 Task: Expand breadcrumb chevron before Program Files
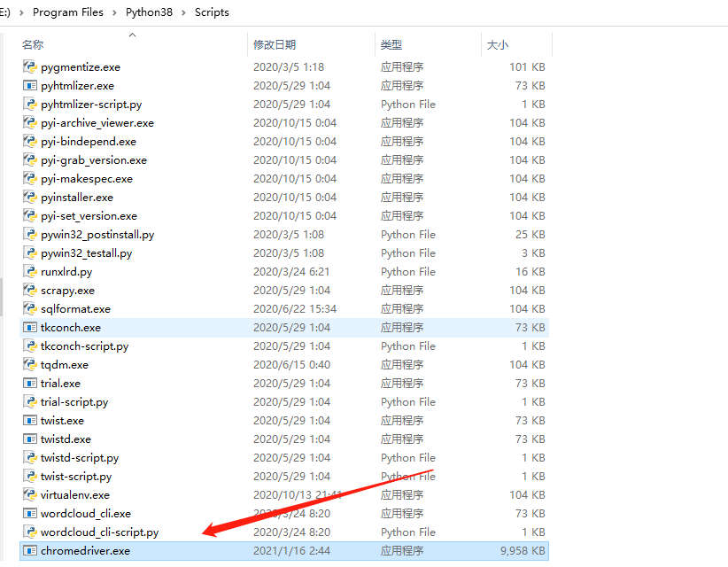[x=21, y=12]
